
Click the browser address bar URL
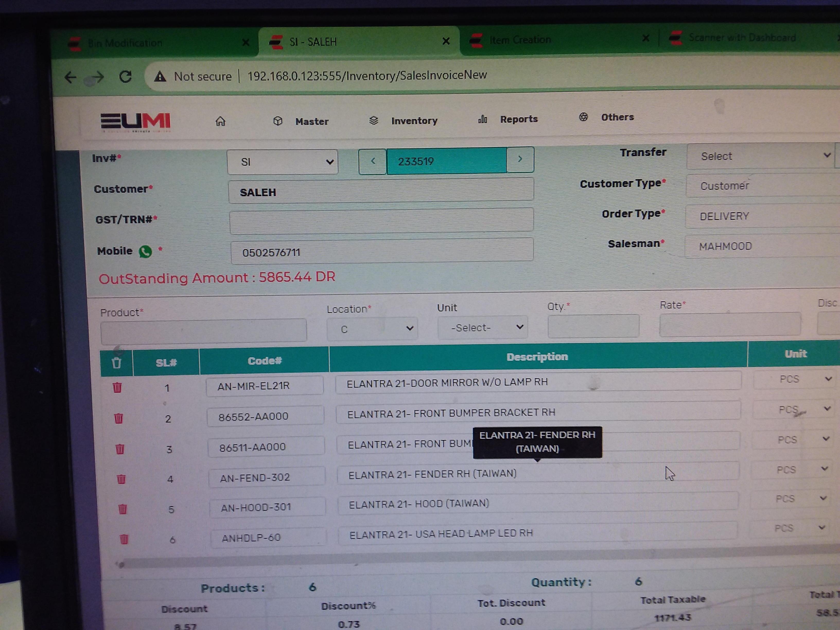click(x=367, y=75)
